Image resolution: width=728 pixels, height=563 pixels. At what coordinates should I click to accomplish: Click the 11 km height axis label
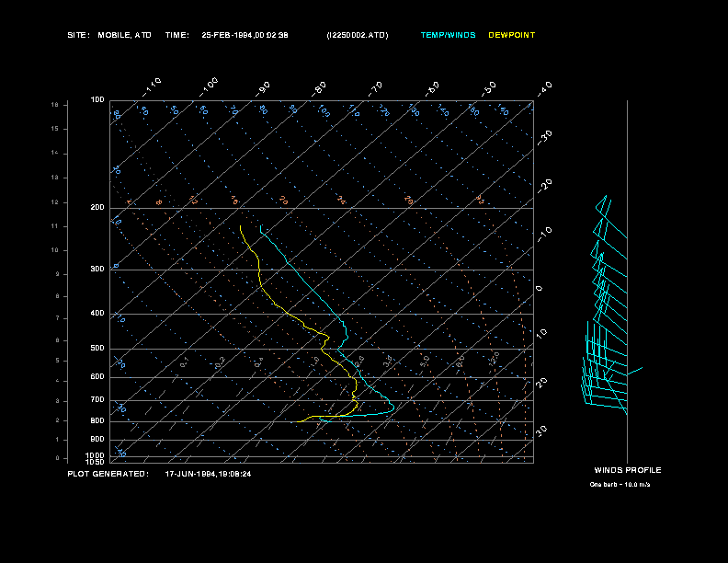pos(55,226)
